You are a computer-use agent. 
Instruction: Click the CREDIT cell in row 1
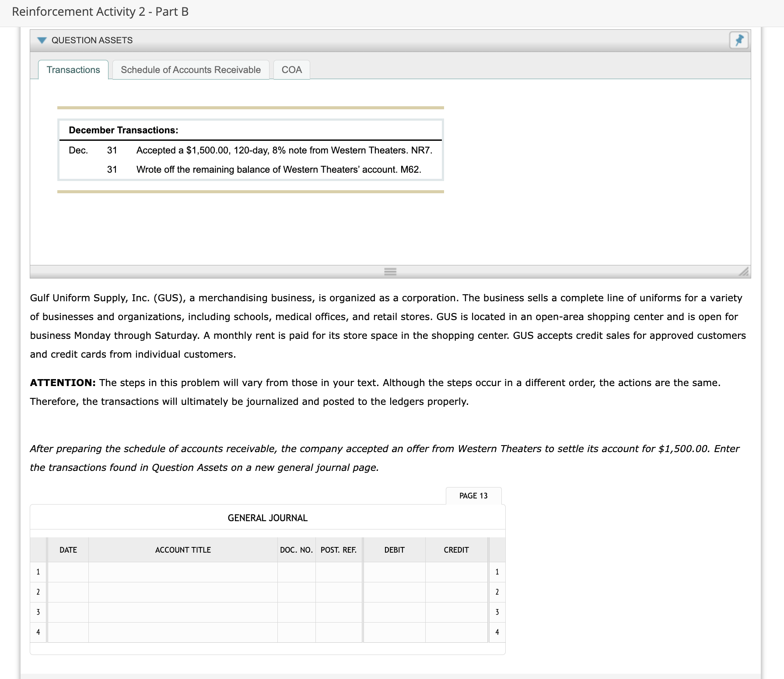click(456, 571)
